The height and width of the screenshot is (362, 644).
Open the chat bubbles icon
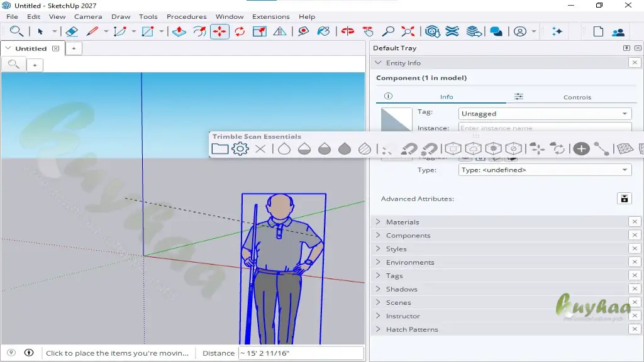[x=496, y=31]
